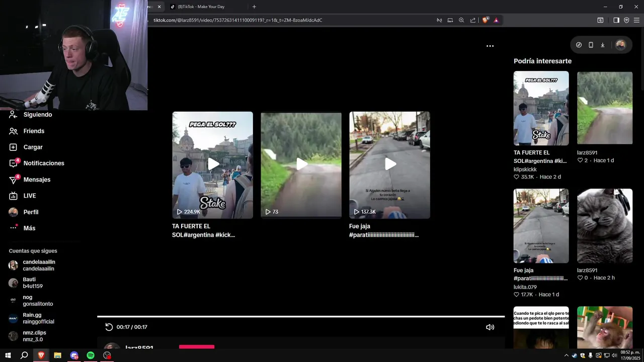The width and height of the screenshot is (644, 362).
Task: Open nmz.clips nmz_3.0 account
Action: pos(34,336)
